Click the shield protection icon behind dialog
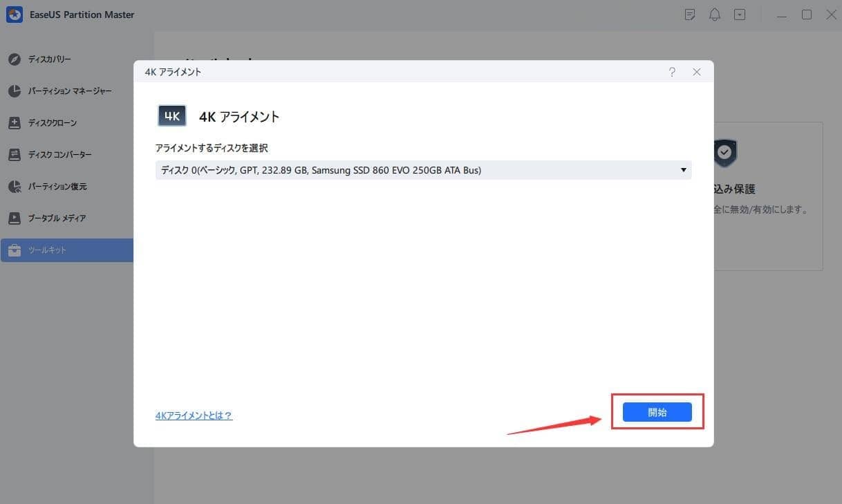 tap(725, 153)
